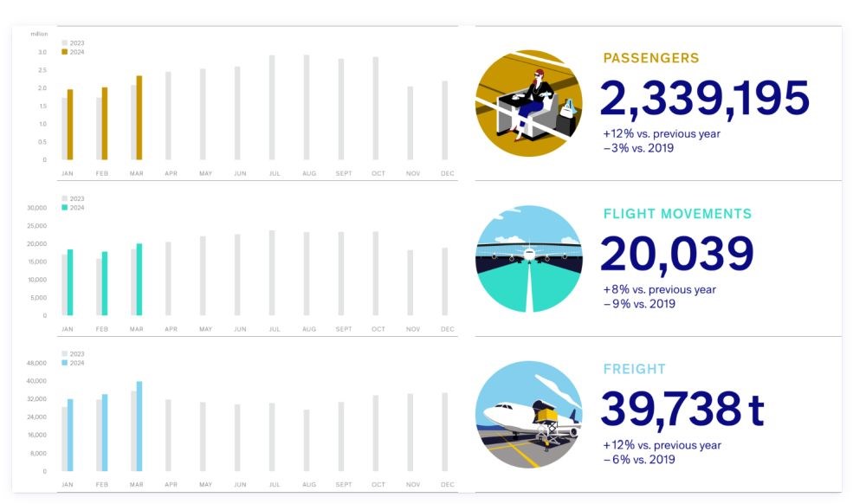Click the passenger lounge illustration icon

coord(528,103)
